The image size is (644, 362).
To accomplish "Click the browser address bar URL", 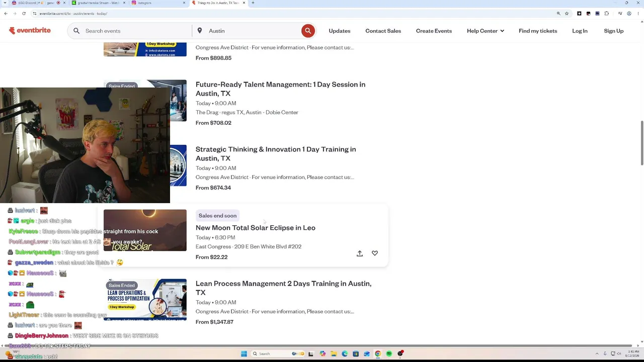I will point(73,14).
